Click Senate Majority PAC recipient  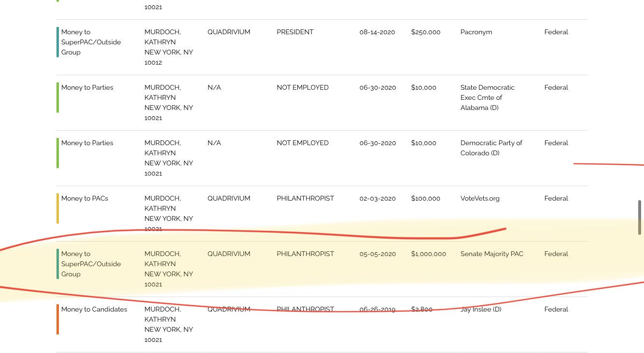(492, 254)
